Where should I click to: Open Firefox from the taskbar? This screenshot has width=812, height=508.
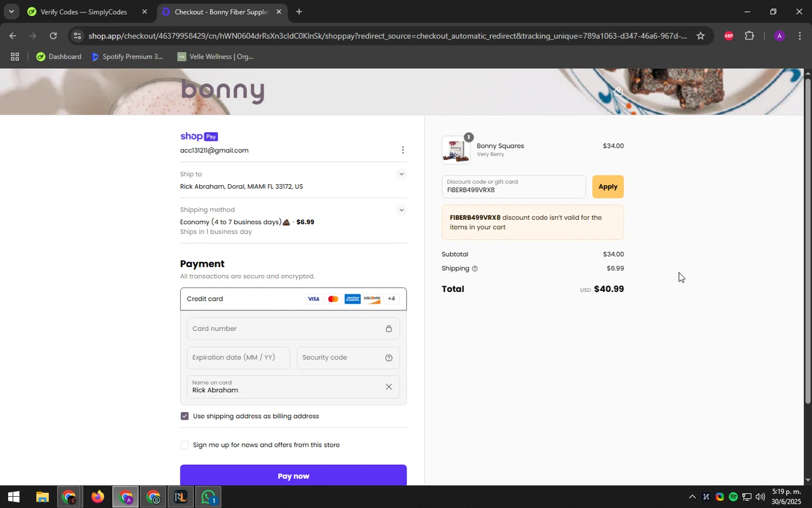coord(97,497)
